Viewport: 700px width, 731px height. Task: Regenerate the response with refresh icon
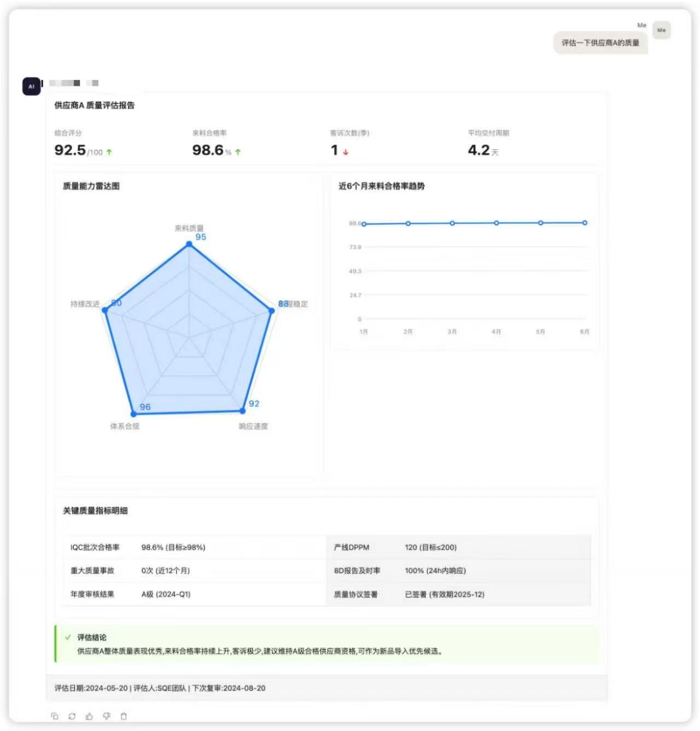72,716
